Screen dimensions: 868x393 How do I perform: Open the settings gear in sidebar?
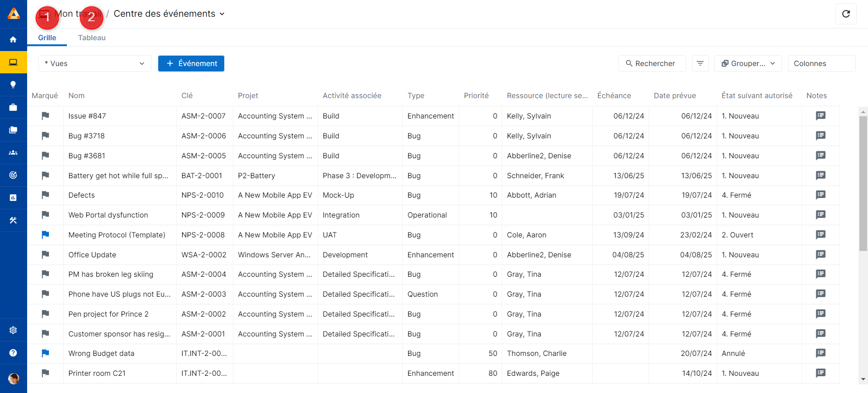[x=13, y=330]
